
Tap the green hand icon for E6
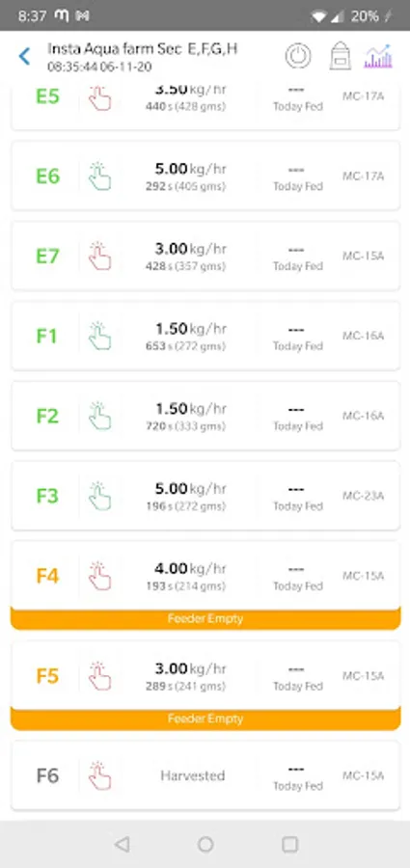[99, 176]
